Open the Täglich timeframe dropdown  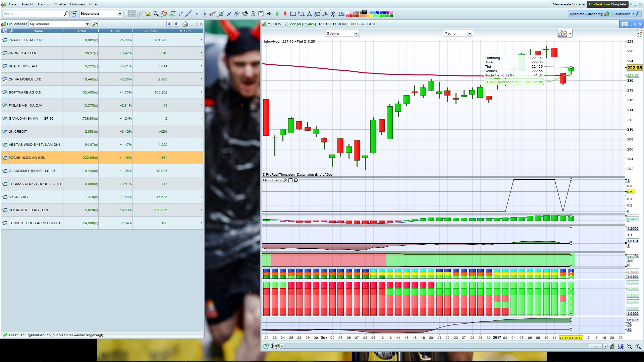[x=470, y=34]
